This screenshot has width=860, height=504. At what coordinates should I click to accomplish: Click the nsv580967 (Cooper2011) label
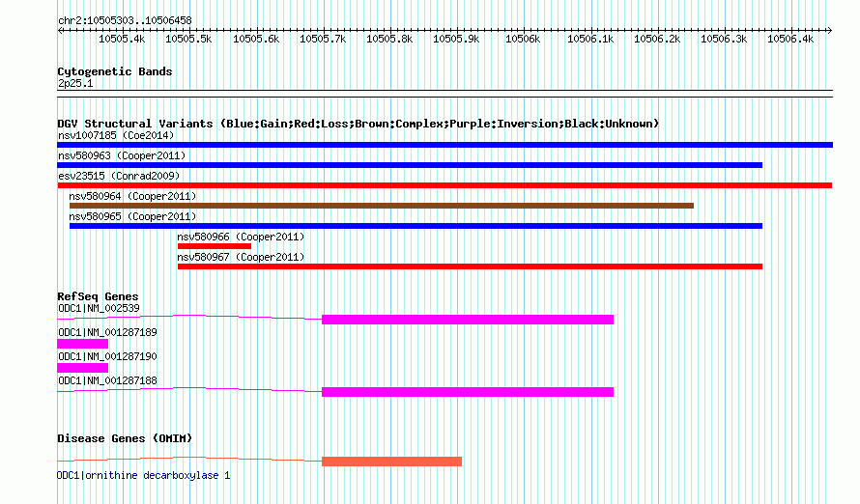coord(241,257)
